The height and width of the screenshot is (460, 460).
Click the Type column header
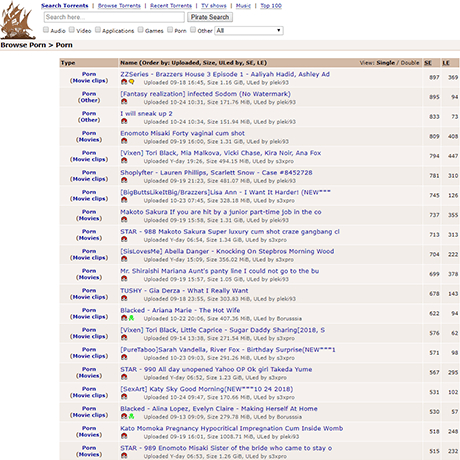click(x=68, y=63)
